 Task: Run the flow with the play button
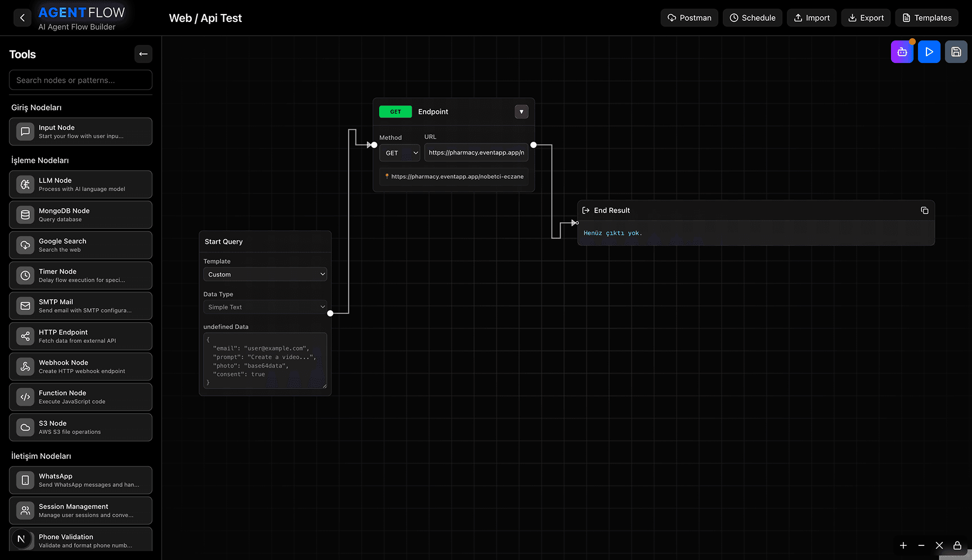[929, 52]
